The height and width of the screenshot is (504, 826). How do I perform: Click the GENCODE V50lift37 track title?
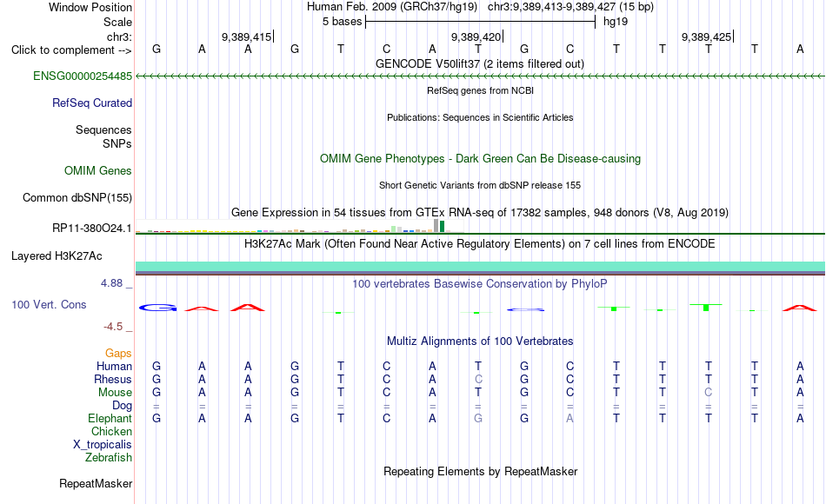[480, 63]
